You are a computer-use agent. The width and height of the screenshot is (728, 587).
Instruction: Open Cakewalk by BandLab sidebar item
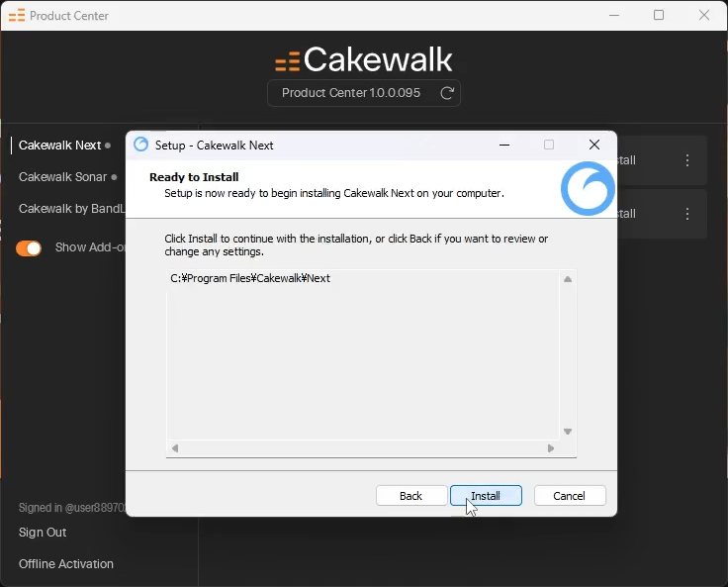pos(72,208)
